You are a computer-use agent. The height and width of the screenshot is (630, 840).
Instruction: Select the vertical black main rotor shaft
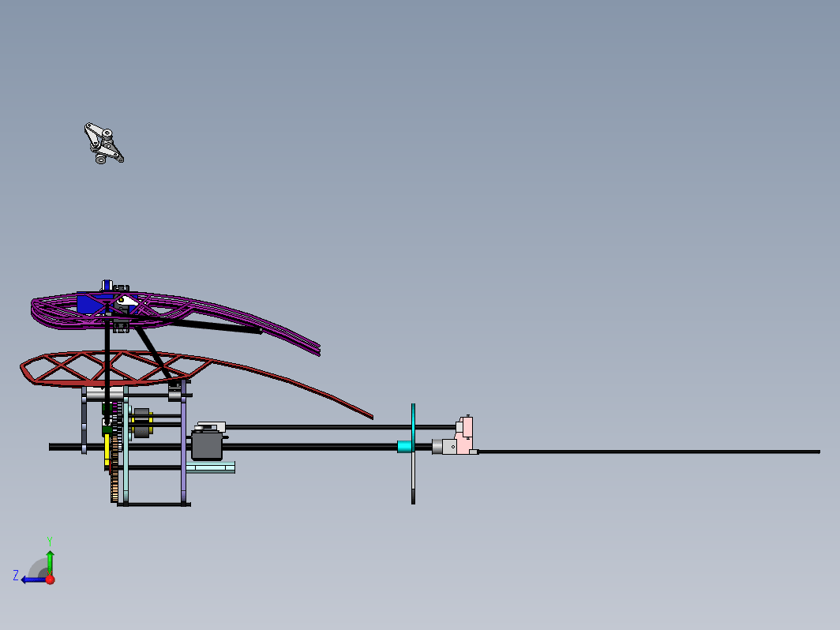pos(107,362)
